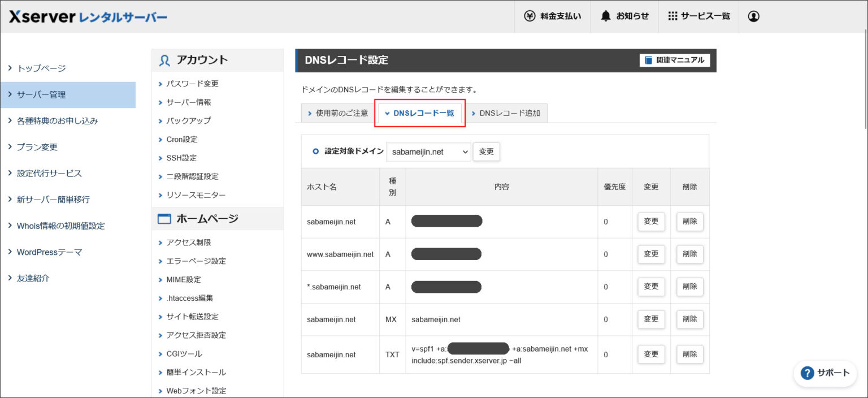Go to .htaccess編集 settings
This screenshot has width=868, height=398.
(189, 298)
